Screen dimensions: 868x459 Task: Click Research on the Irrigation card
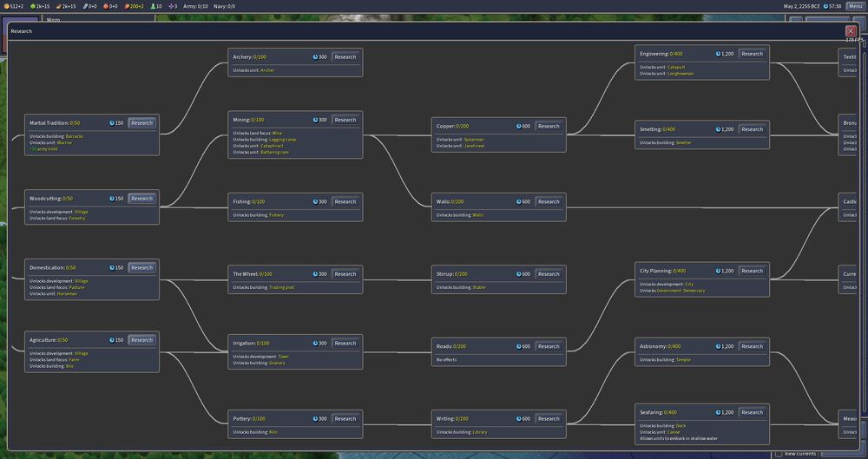tap(345, 344)
